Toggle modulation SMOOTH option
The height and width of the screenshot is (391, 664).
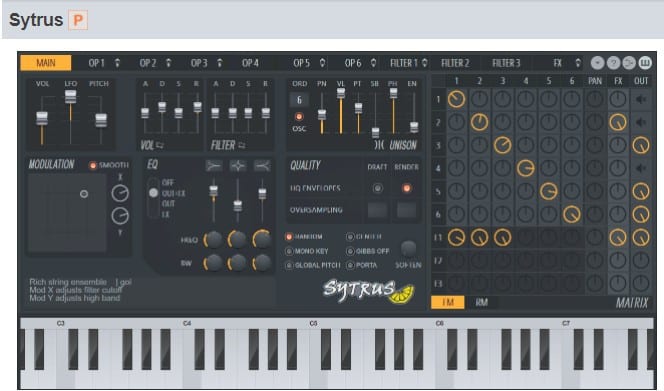click(93, 165)
